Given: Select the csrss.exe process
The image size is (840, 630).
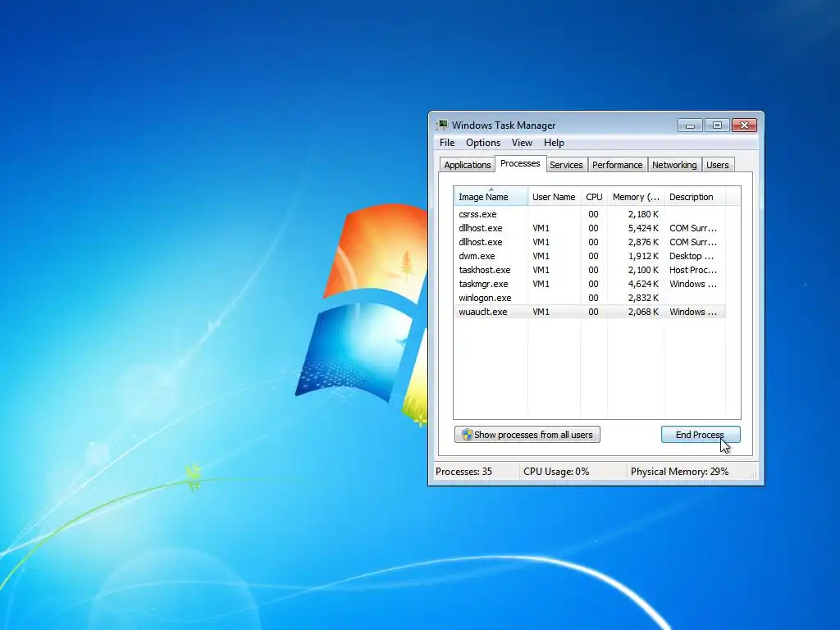Looking at the screenshot, I should point(589,214).
